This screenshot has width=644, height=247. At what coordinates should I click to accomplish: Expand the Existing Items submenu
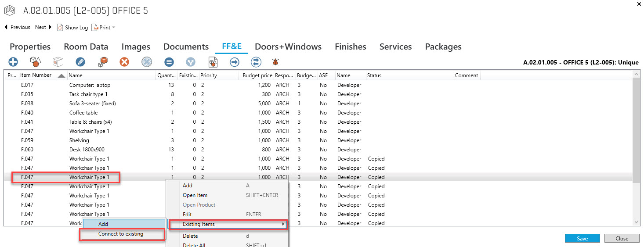click(x=228, y=224)
